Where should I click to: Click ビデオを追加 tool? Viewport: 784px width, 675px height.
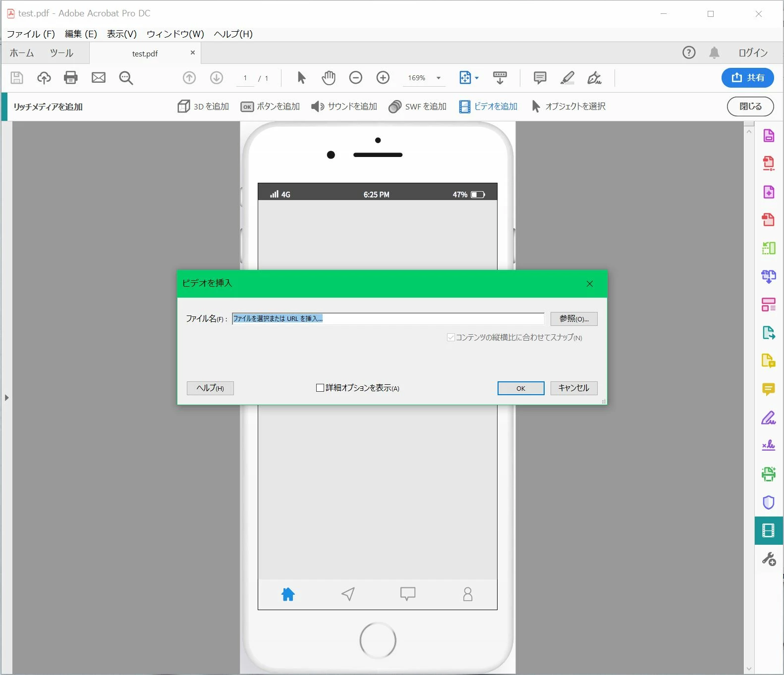[x=488, y=106]
